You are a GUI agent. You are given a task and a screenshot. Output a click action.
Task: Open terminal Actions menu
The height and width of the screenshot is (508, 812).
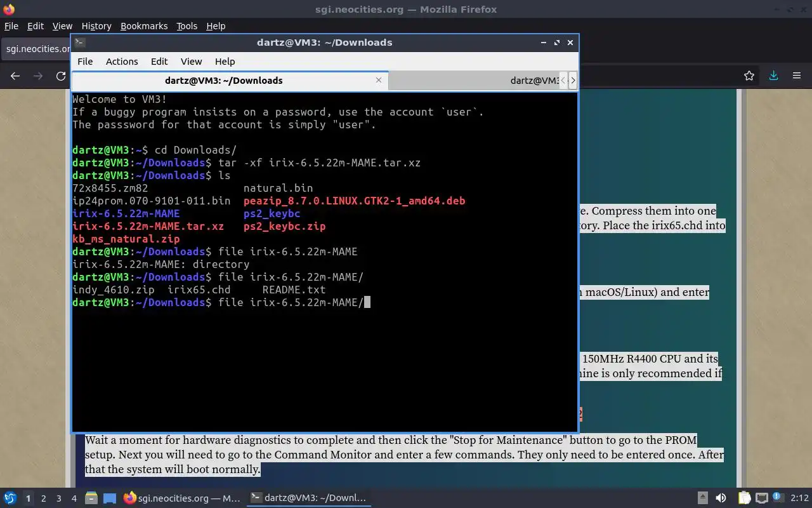(122, 62)
